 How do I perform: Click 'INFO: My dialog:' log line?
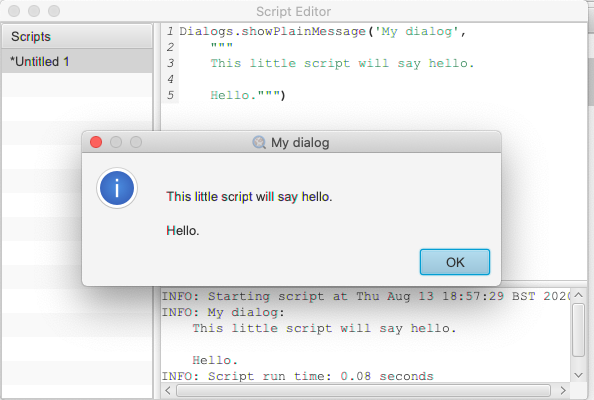point(223,312)
